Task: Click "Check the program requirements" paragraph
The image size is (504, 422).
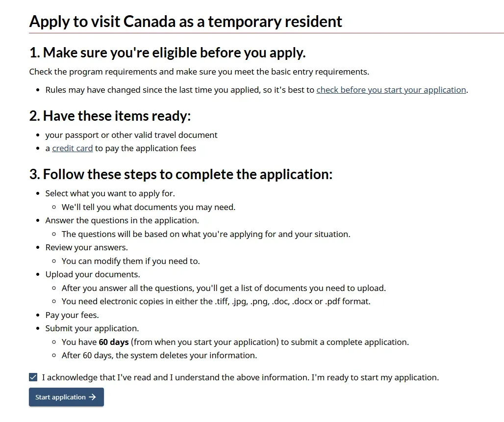Action: [199, 72]
